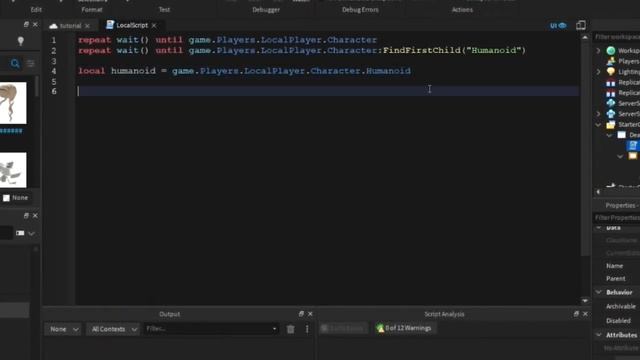Viewport: 640px width, 360px height.
Task: Click the Format ribbon section label
Action: (92, 9)
